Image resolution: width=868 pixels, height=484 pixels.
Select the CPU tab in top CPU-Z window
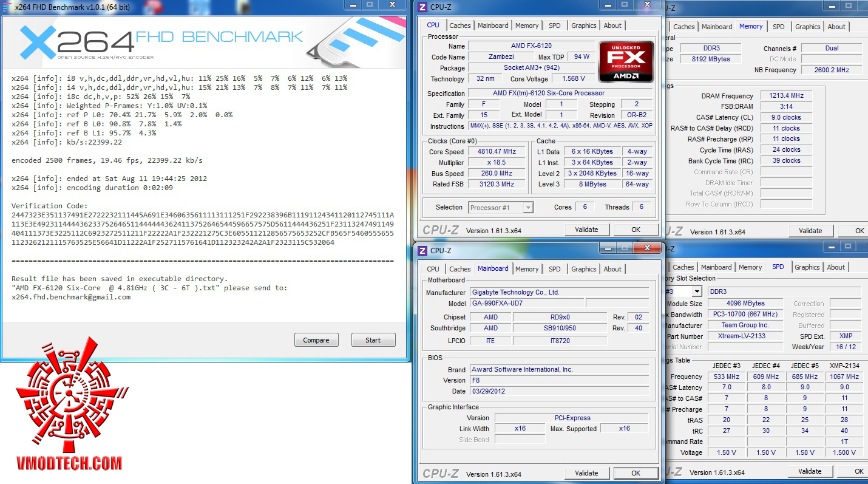(x=433, y=25)
